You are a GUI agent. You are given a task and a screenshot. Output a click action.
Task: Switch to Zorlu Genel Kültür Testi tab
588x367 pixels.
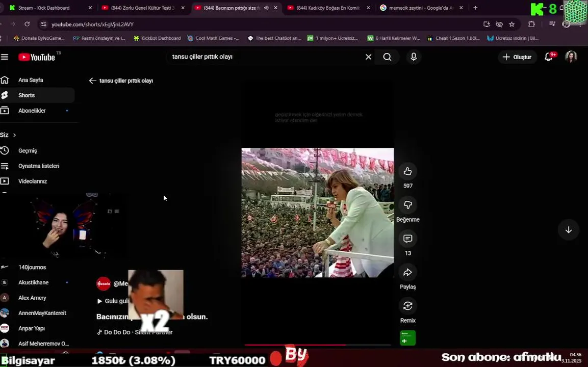(143, 8)
